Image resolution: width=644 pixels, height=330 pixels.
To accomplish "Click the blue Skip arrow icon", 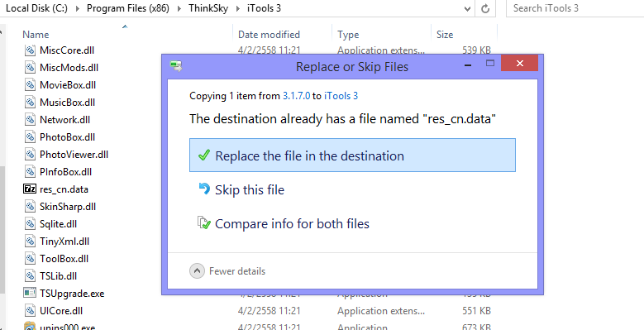I will 203,189.
